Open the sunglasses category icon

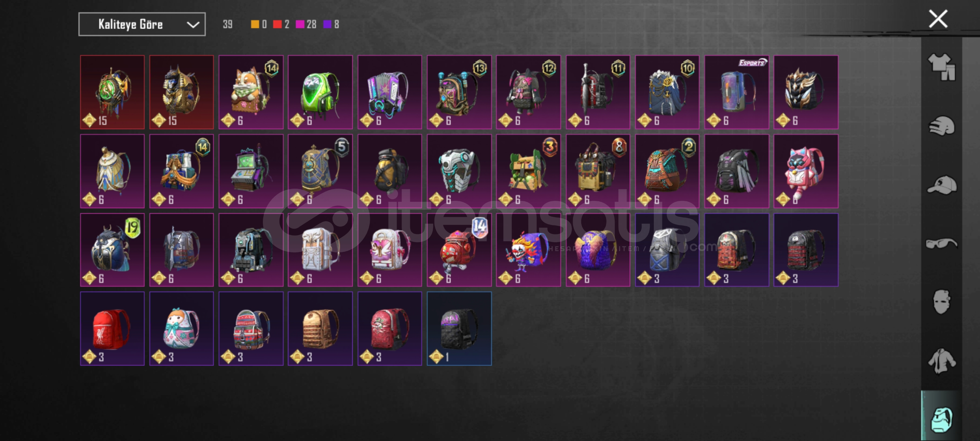pyautogui.click(x=942, y=243)
